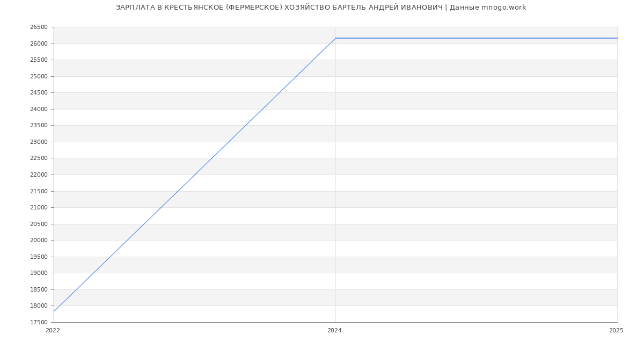Click the chart title text
Image resolution: width=644 pixels, height=349 pixels.
click(321, 8)
